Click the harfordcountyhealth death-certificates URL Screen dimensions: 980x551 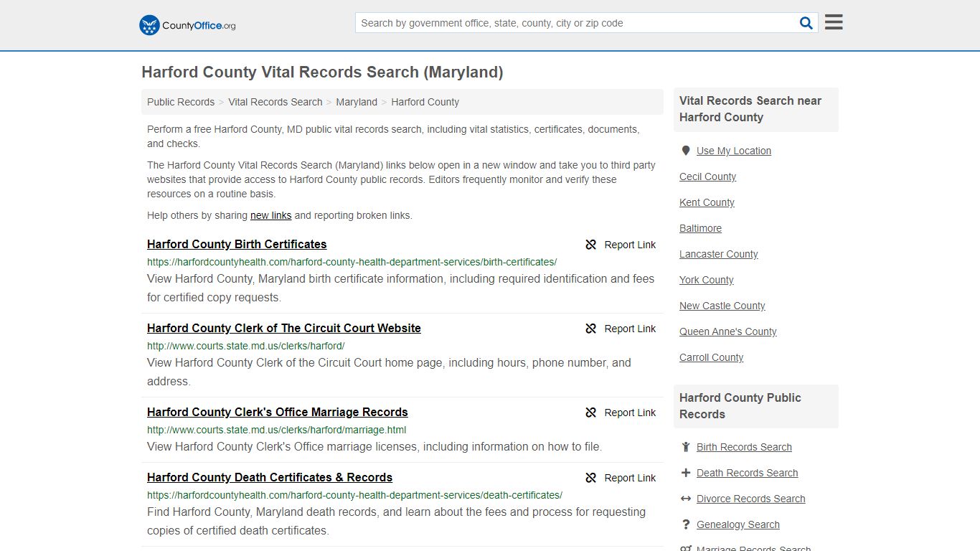[354, 495]
